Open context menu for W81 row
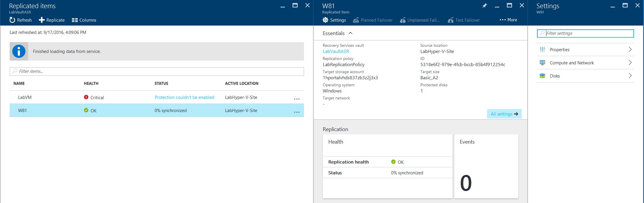Viewport: 644px width, 203px height. [297, 112]
